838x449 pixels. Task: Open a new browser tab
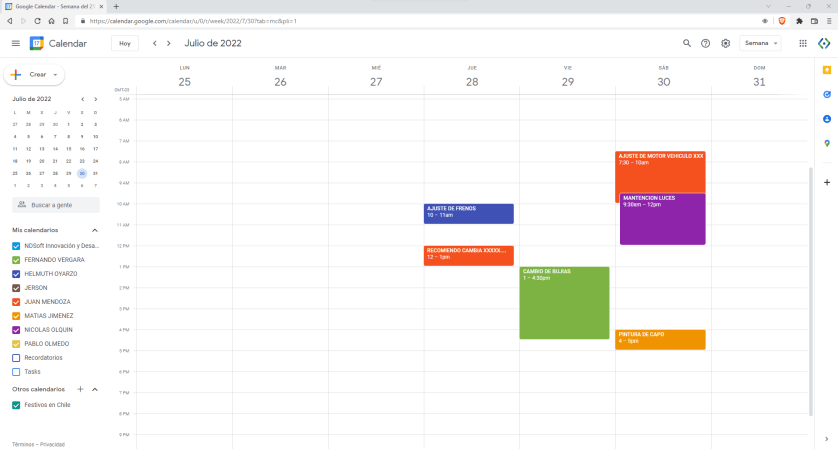[116, 6]
